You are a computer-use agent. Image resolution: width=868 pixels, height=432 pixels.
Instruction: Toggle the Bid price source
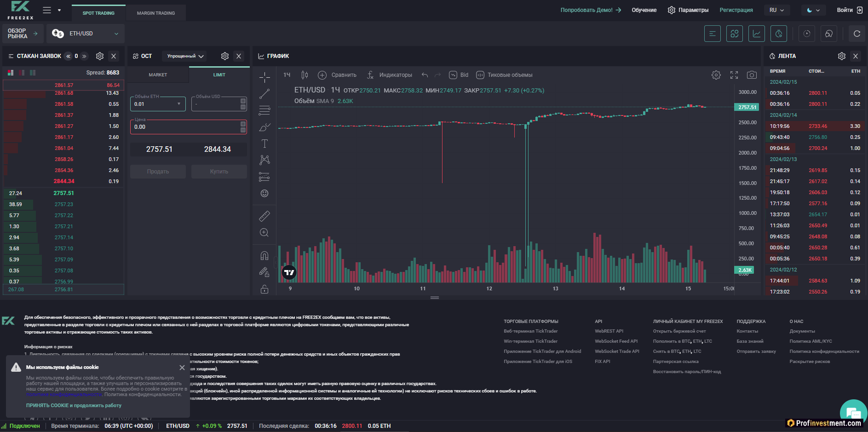459,75
